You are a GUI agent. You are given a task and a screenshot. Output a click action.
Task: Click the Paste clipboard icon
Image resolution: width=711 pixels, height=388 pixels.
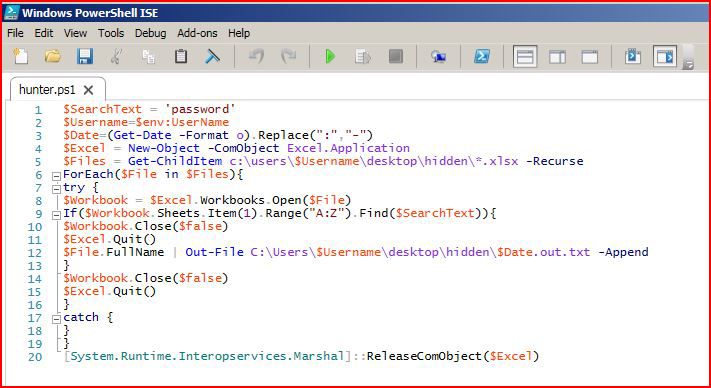[x=181, y=57]
